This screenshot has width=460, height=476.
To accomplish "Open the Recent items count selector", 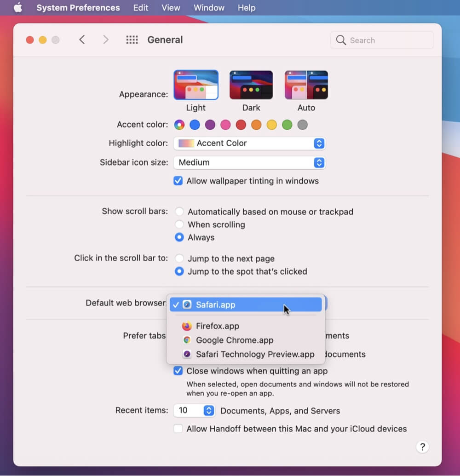I will pyautogui.click(x=209, y=410).
